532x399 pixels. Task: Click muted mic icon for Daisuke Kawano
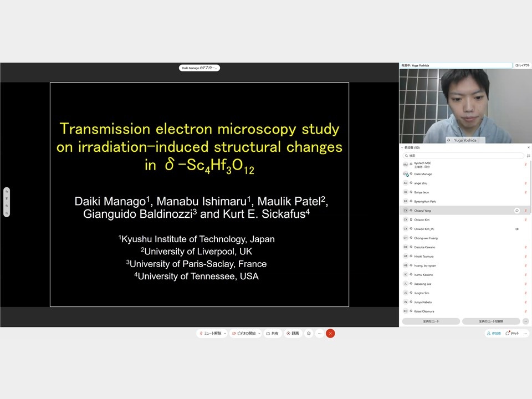(x=525, y=247)
